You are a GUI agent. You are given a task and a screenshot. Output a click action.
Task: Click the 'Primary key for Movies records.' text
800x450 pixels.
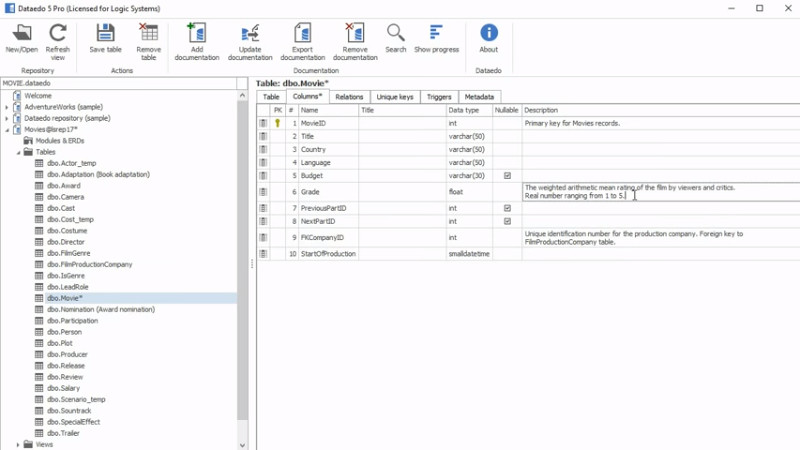click(x=572, y=123)
